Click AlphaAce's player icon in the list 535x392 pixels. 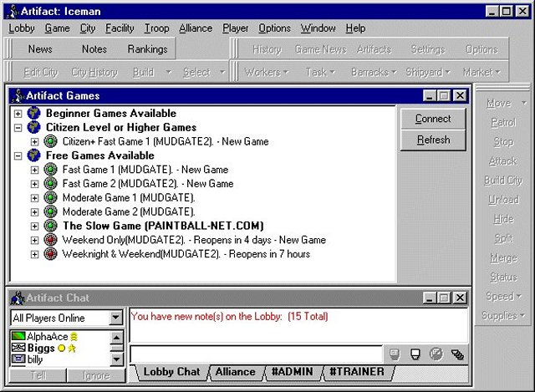pyautogui.click(x=18, y=337)
